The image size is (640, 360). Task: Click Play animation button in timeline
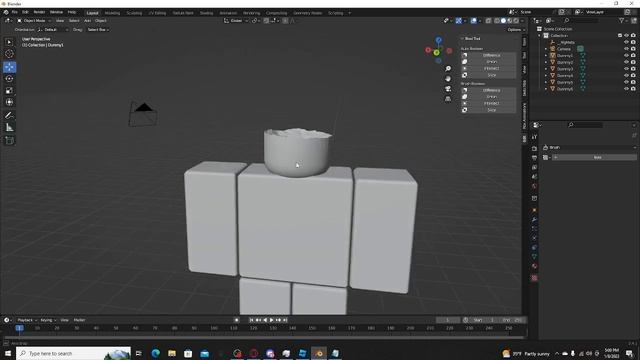coord(271,320)
